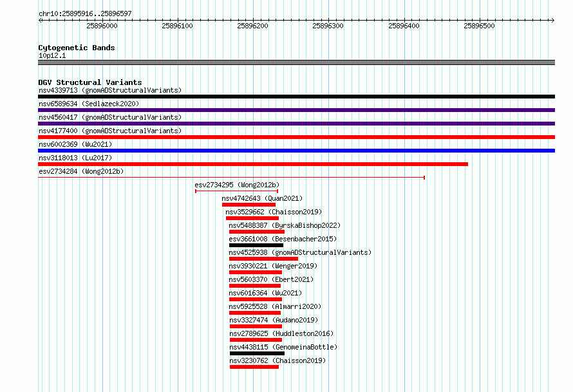Open nsv4525938 gnomAD variant label

pos(300,252)
